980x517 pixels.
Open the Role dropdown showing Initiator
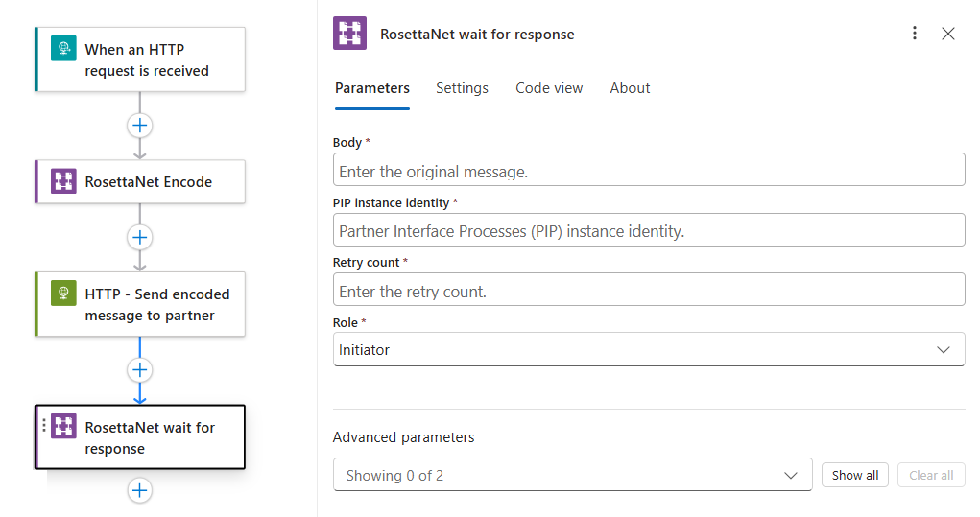click(649, 349)
